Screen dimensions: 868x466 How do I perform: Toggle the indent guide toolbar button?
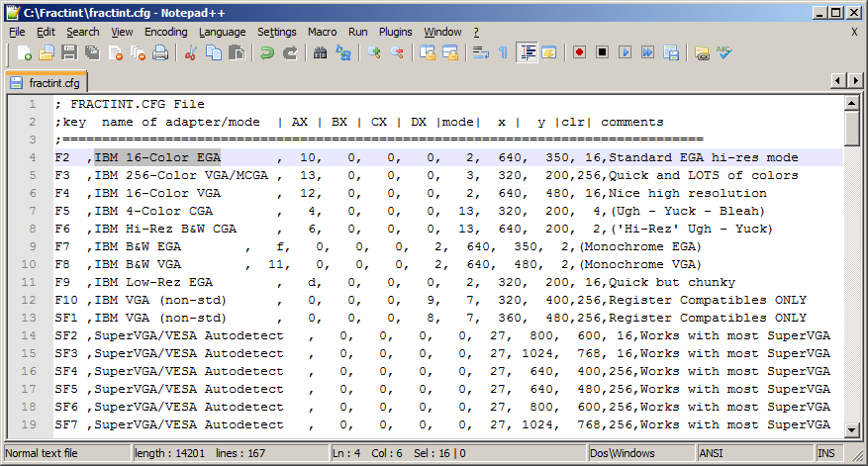tap(527, 53)
